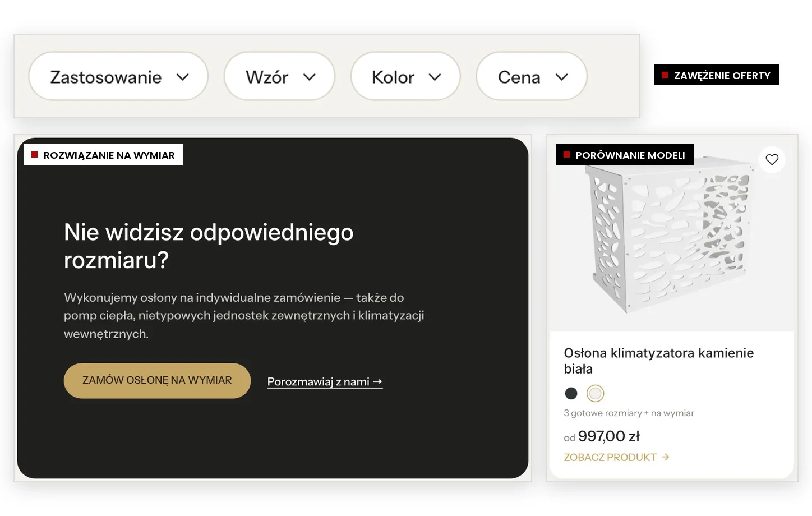This screenshot has height=516, width=812.
Task: Click heading Nie widzisz odpowiedniego rozmiaru?
Action: pos(209,246)
